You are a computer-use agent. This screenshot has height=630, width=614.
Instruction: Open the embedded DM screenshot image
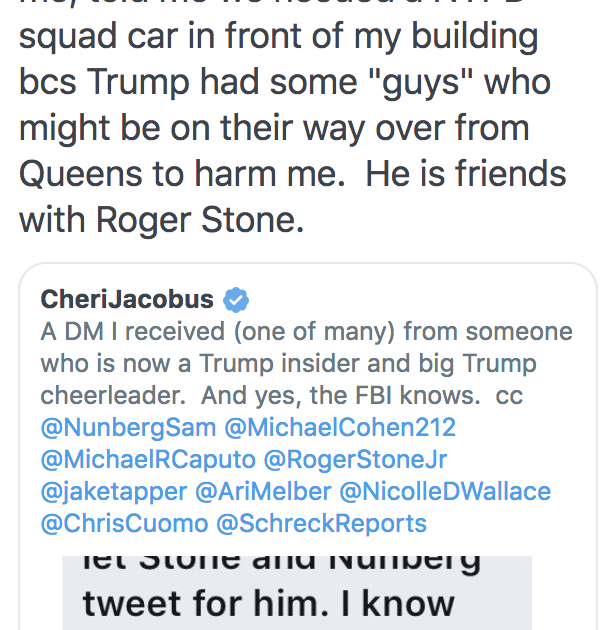297,593
